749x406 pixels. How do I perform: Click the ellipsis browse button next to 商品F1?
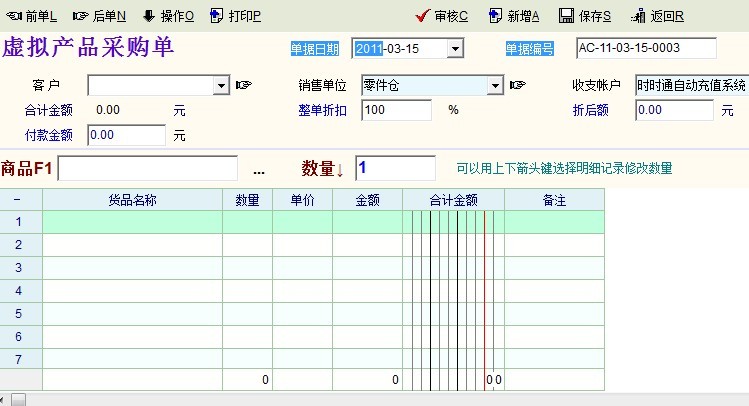click(x=259, y=169)
